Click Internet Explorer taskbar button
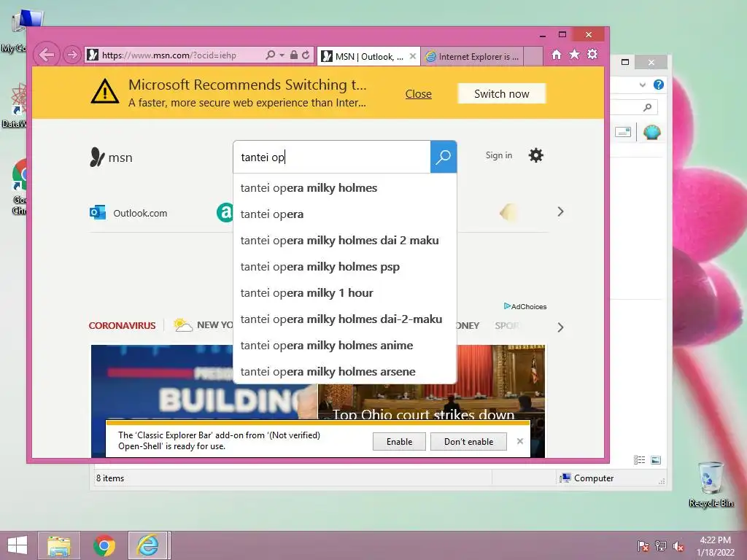 point(149,545)
